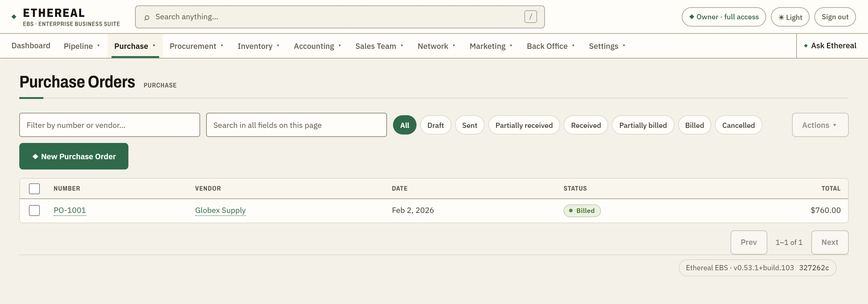Viewport: 868px width, 304px height.
Task: Focus the Filter by number or vendor field
Action: 109,125
